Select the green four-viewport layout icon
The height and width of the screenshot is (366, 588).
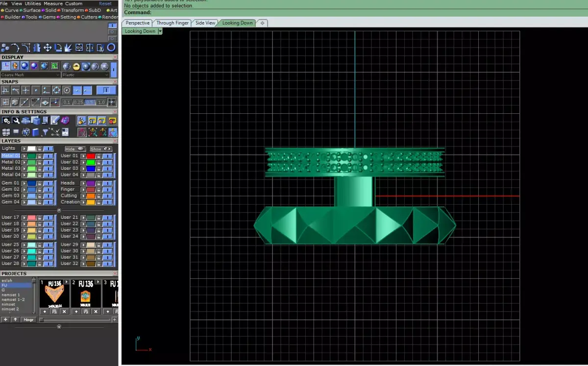(x=54, y=66)
